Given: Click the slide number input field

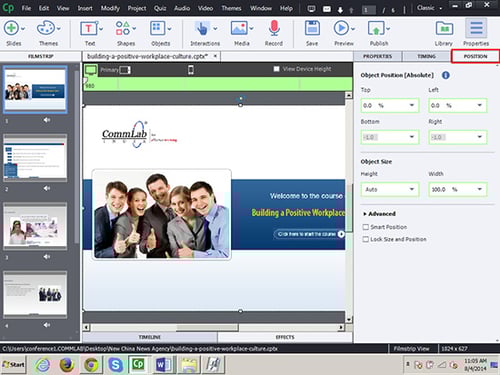Looking at the screenshot, I should pyautogui.click(x=369, y=10).
